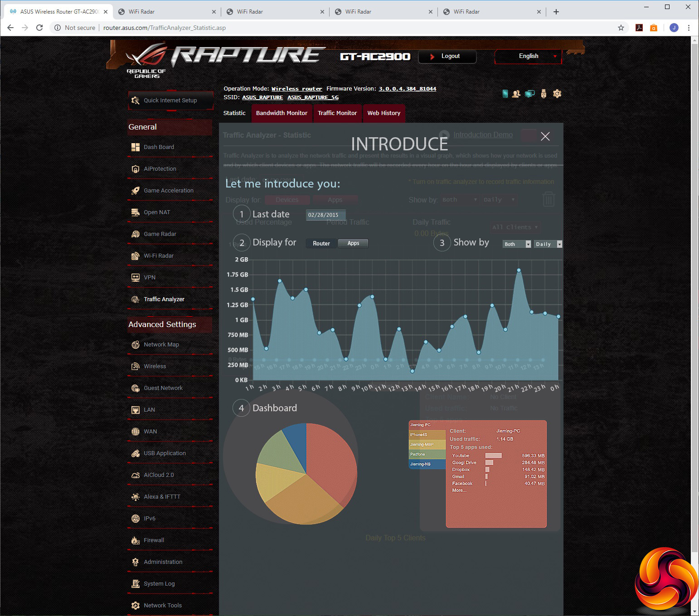Click the guest users status icon
Viewport: 699px width, 616px height.
[516, 94]
